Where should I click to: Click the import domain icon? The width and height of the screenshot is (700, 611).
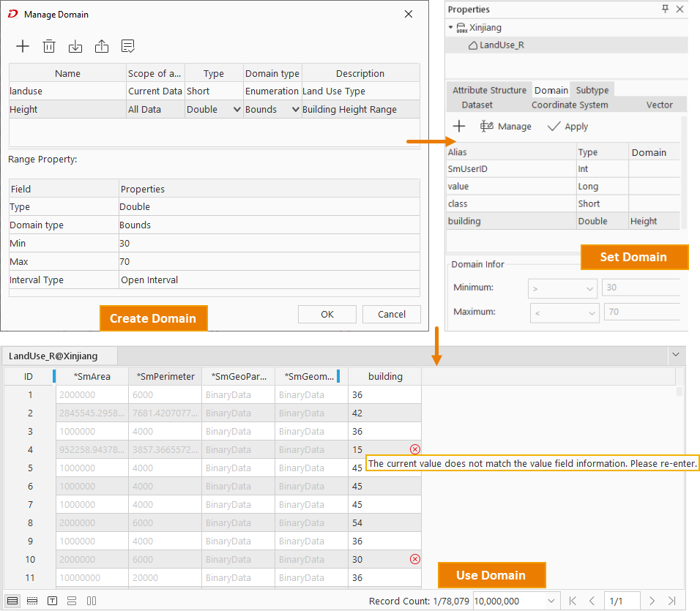(x=75, y=46)
